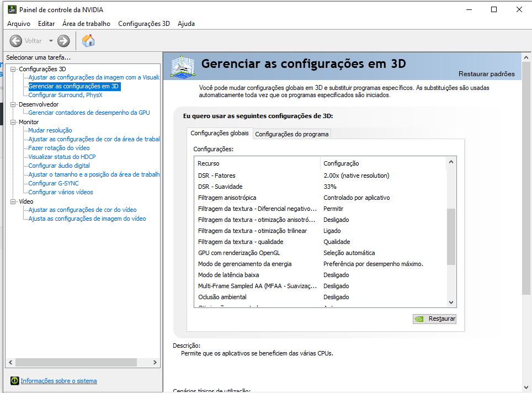Select Ajustar as configurações da imagem com a Visualização
Image resolution: width=532 pixels, height=393 pixels.
(x=94, y=77)
